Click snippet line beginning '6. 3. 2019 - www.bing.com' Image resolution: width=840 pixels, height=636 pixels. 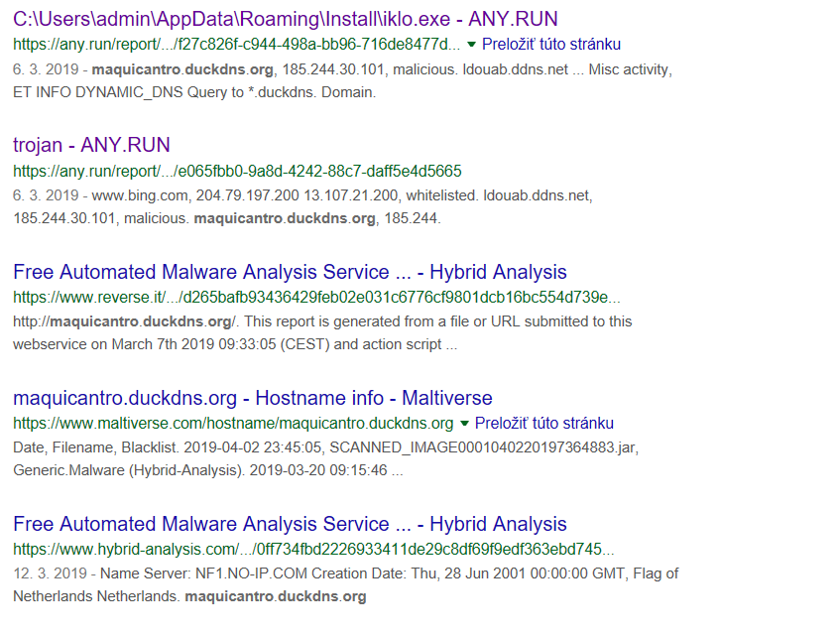[302, 195]
